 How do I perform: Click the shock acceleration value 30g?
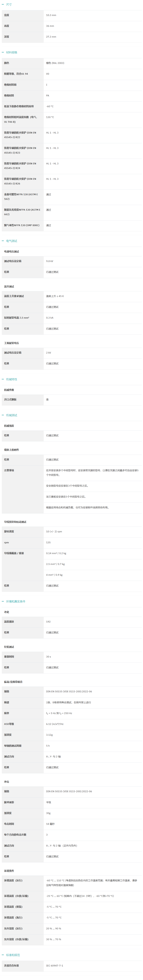pyautogui.click(x=49, y=813)
